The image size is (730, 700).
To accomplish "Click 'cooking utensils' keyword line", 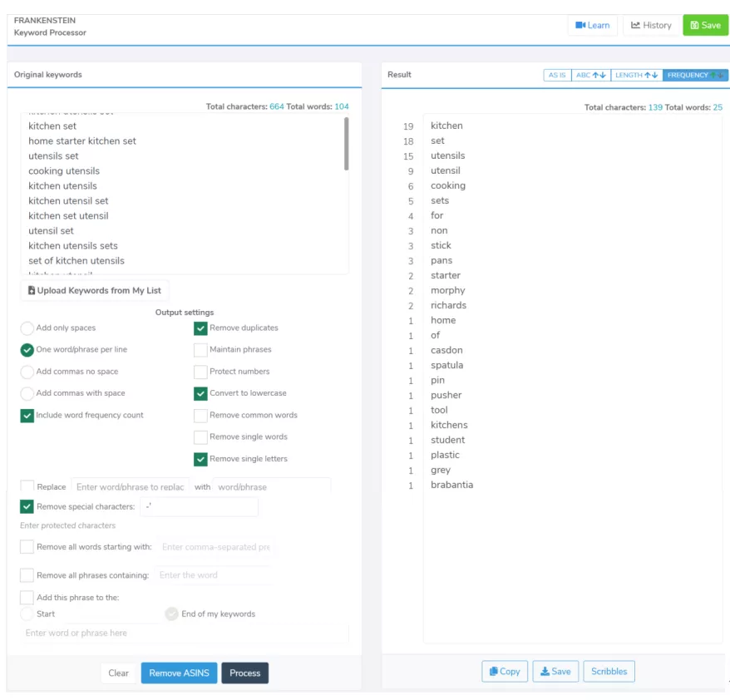I will [64, 170].
